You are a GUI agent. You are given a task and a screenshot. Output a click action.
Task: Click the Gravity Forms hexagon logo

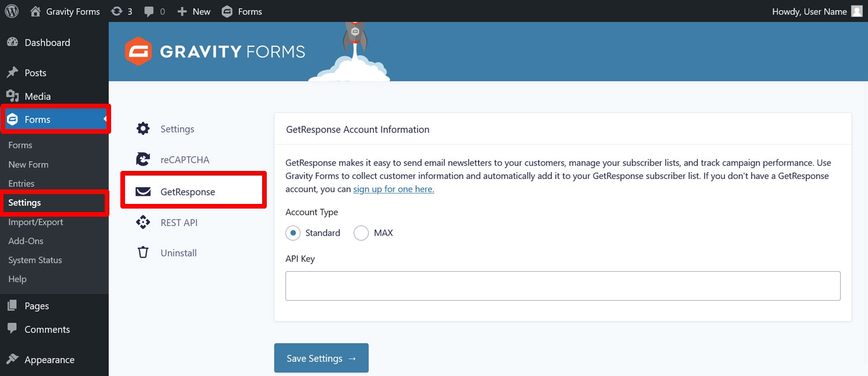(x=138, y=52)
